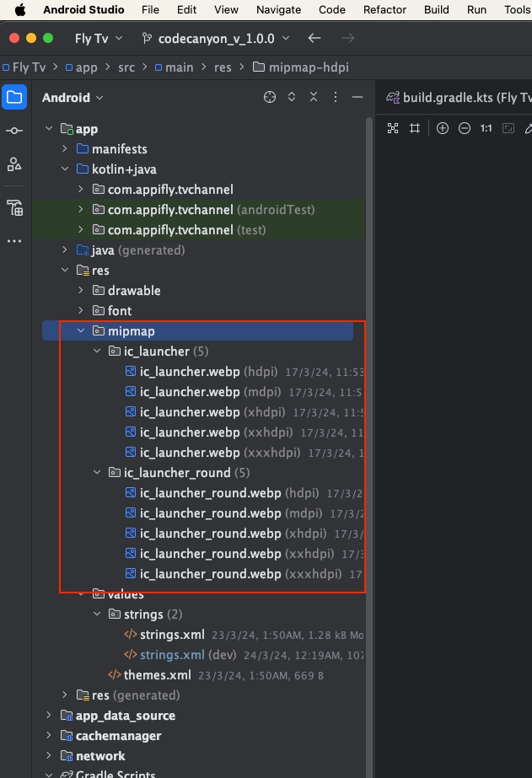Screen dimensions: 532x778
Task: Hide the project tool window
Action: pos(357,98)
